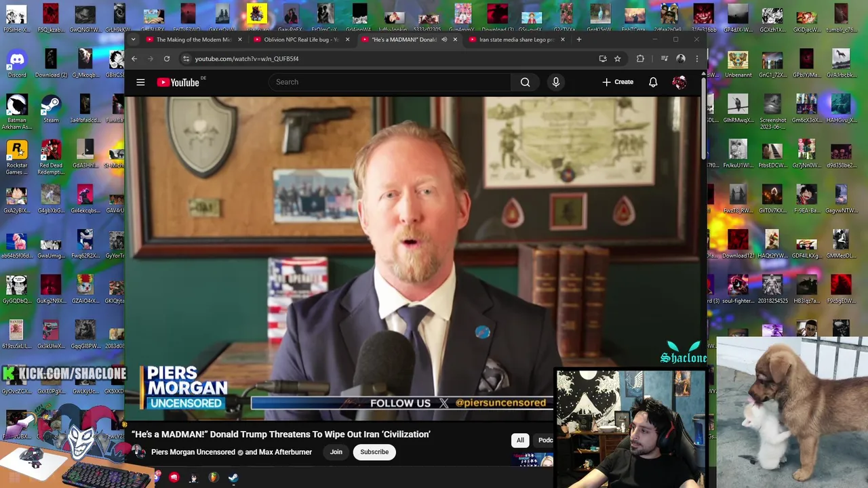
Task: Select the 'Screenshot 2023-06' desktop file
Action: (x=772, y=112)
